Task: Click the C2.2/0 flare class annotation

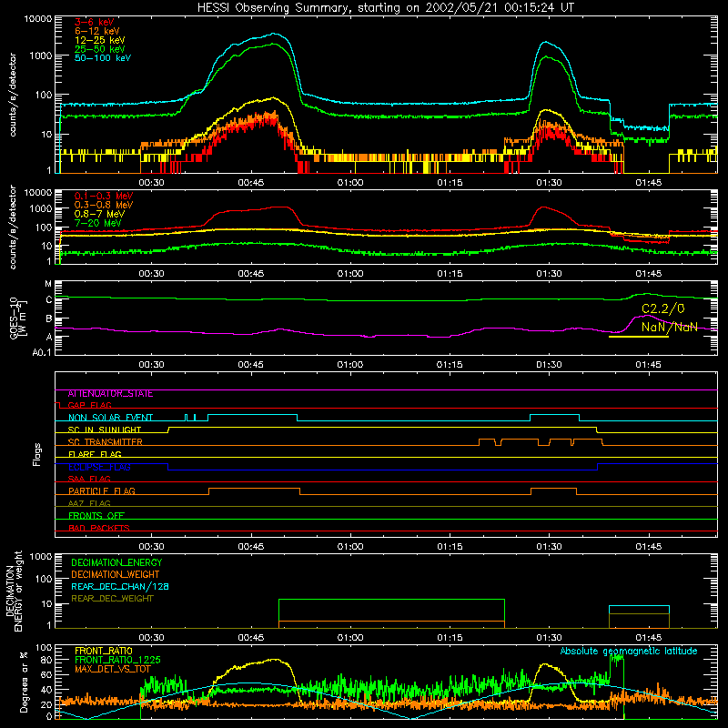Action: 663,308
